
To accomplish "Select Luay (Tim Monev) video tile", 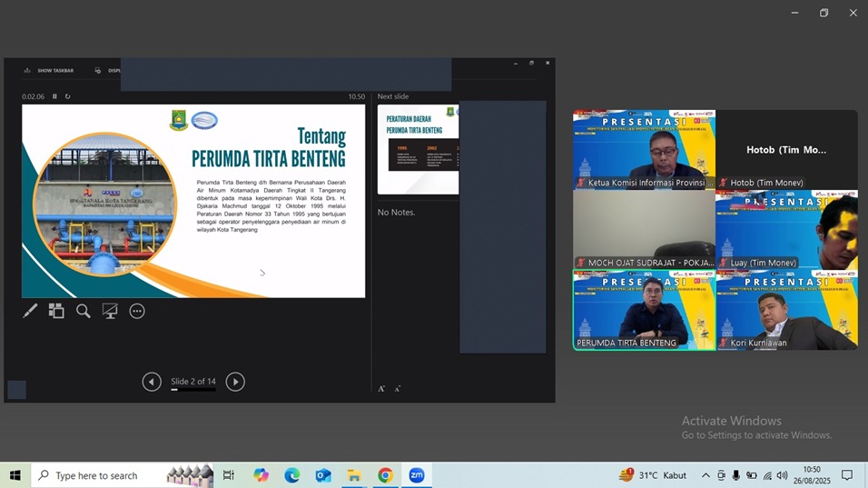I will pos(786,229).
